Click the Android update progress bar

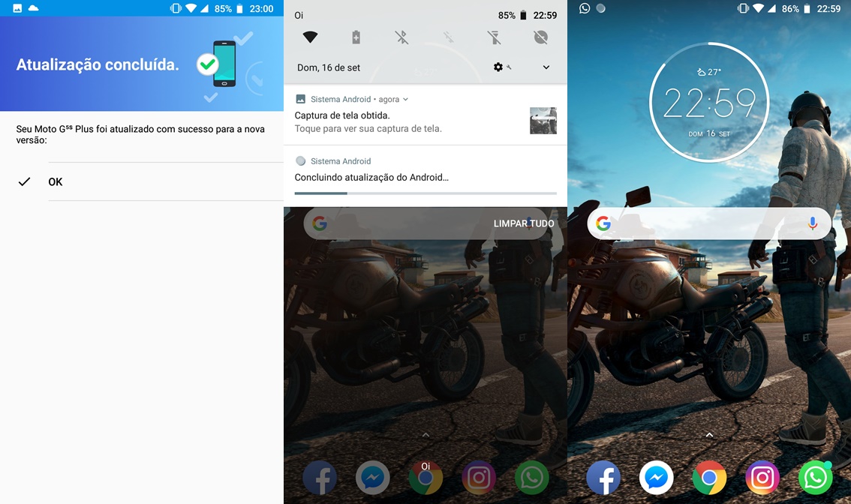(x=425, y=193)
